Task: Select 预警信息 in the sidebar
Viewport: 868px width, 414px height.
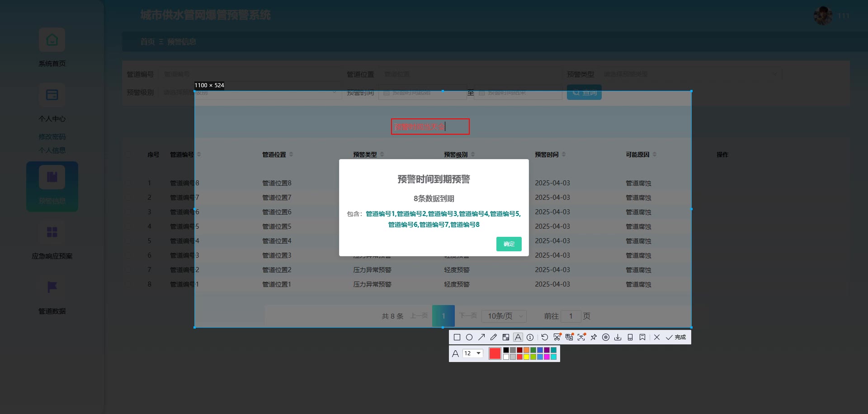Action: pyautogui.click(x=52, y=186)
